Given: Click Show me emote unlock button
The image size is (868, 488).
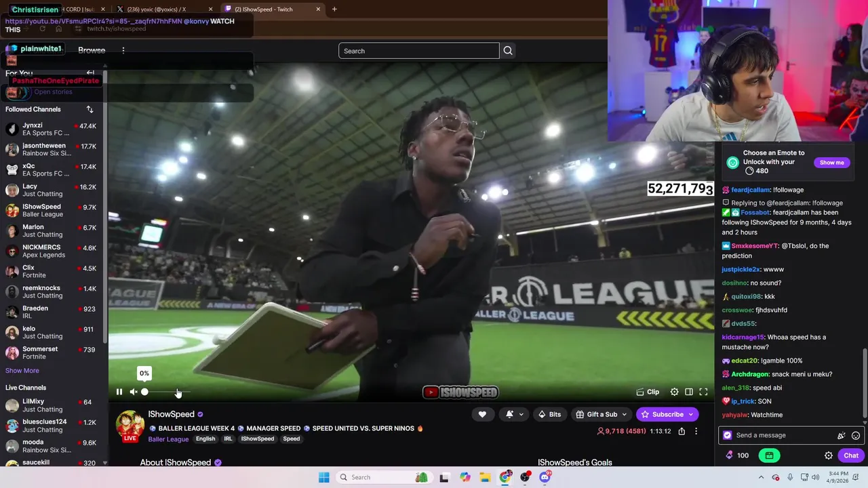Looking at the screenshot, I should [831, 163].
